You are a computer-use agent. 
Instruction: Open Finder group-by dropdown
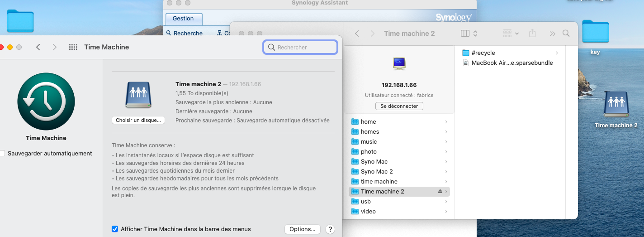[511, 34]
